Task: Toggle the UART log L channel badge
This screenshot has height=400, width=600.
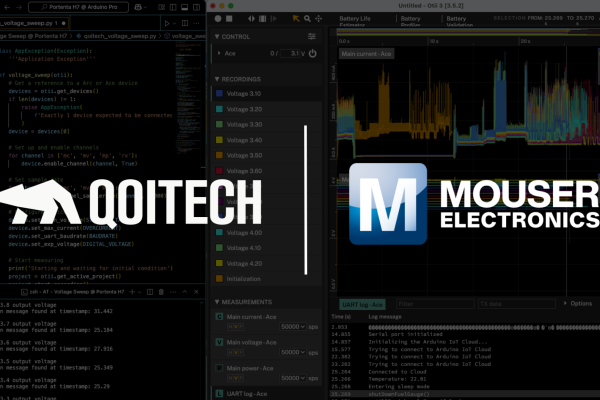Action: [x=219, y=393]
